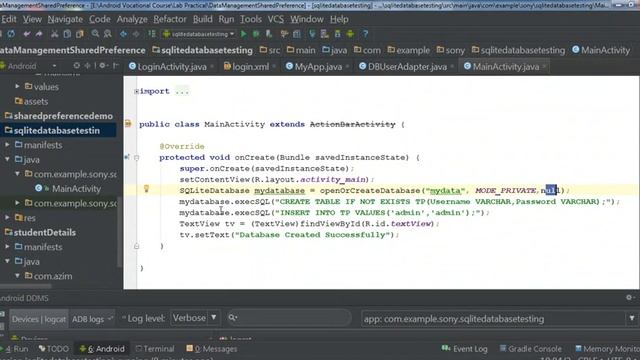
Task: Open the VCS menu
Action: tap(276, 19)
